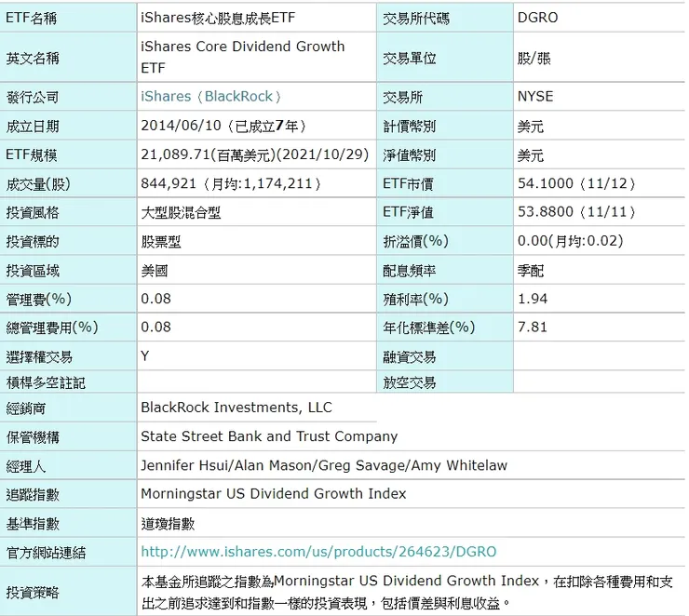Select the NAV value 53.8800（11/11）

coord(576,211)
